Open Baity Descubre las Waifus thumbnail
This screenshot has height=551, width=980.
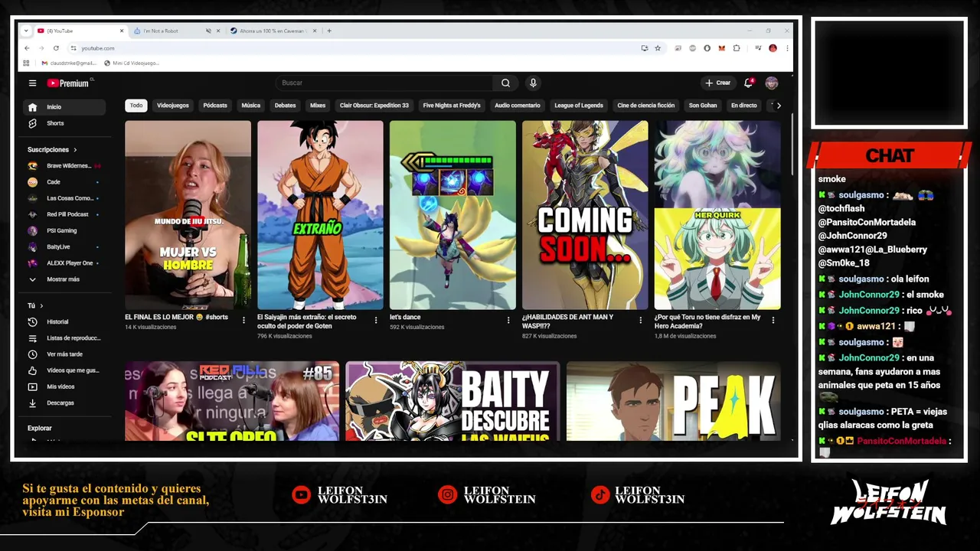point(452,401)
